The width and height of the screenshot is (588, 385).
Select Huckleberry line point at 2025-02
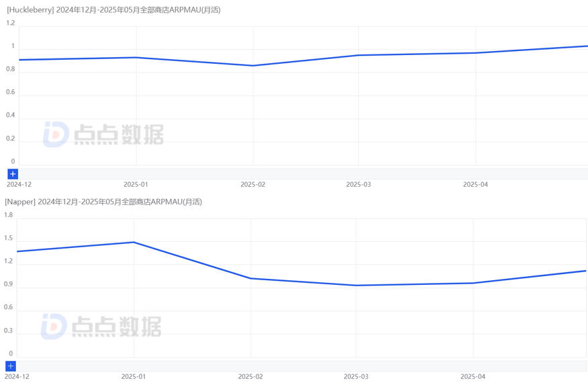point(253,65)
